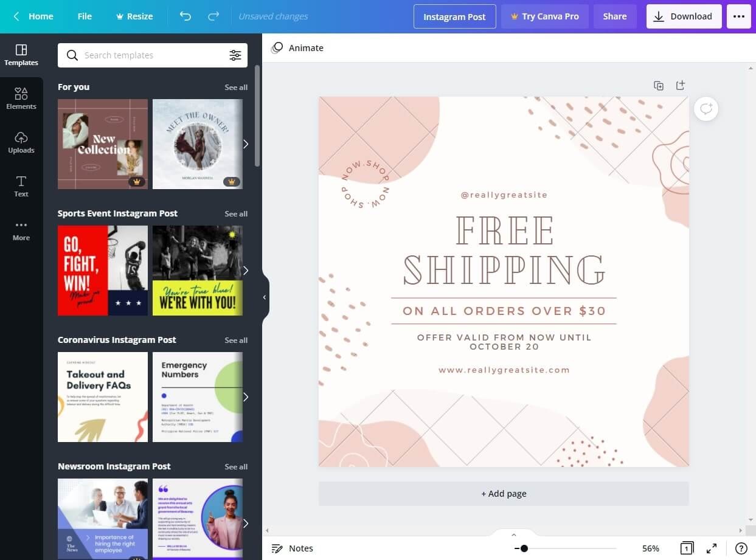Show more Coronavirus Instagram Post templates arrow
Viewport: 756px width, 560px height.
246,397
